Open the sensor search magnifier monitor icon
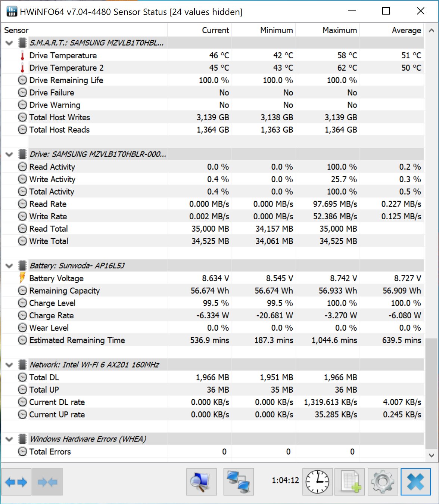 click(201, 482)
